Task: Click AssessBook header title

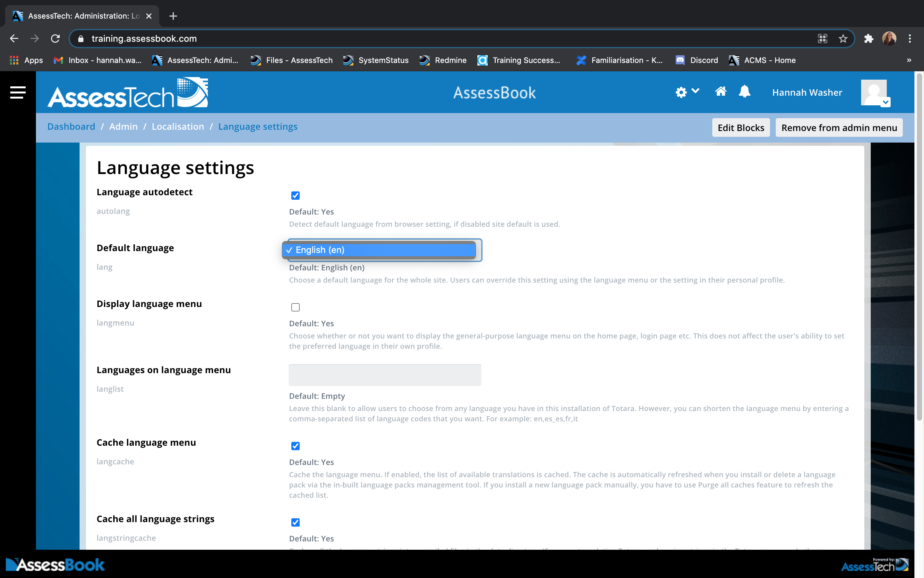Action: 494,93
